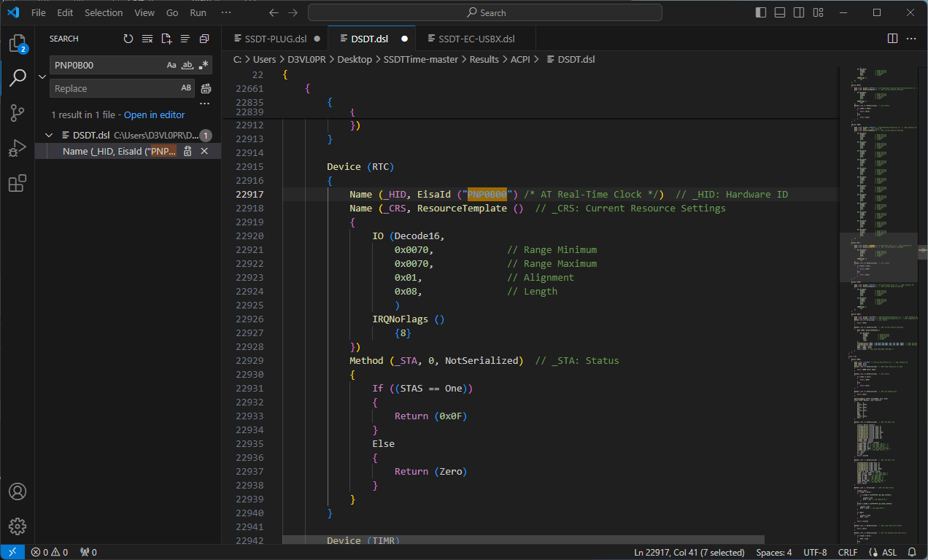
Task: Click the Open in editor link
Action: click(154, 114)
